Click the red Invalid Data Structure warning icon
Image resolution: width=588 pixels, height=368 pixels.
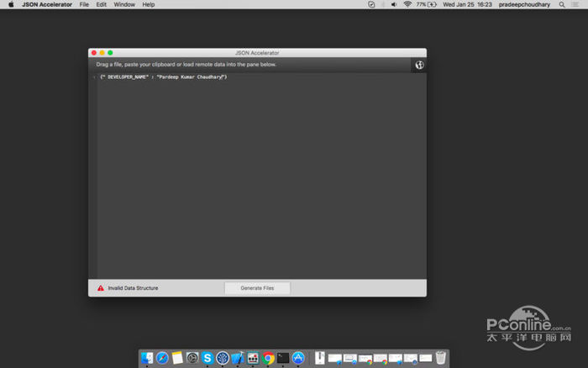pos(101,288)
